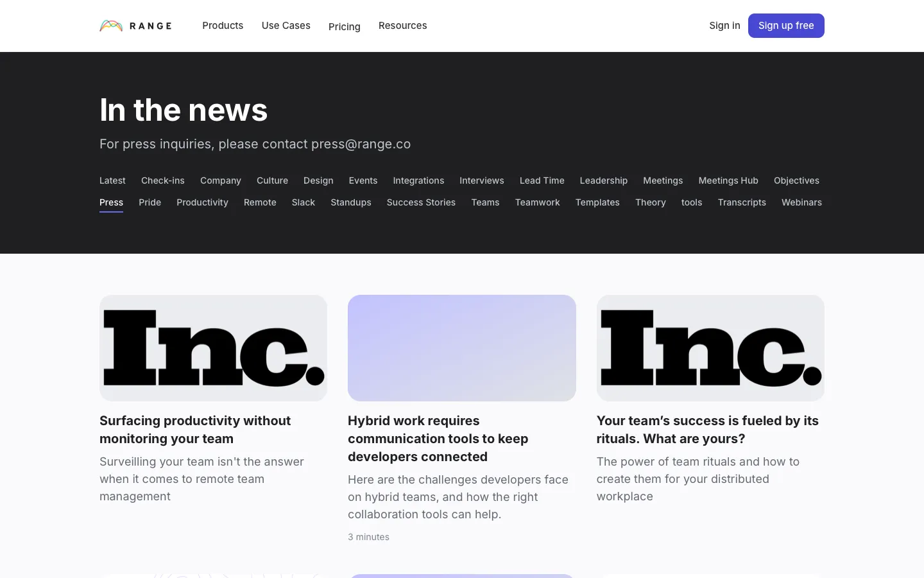Select the Pride category tab
This screenshot has width=924, height=578.
pyautogui.click(x=150, y=202)
